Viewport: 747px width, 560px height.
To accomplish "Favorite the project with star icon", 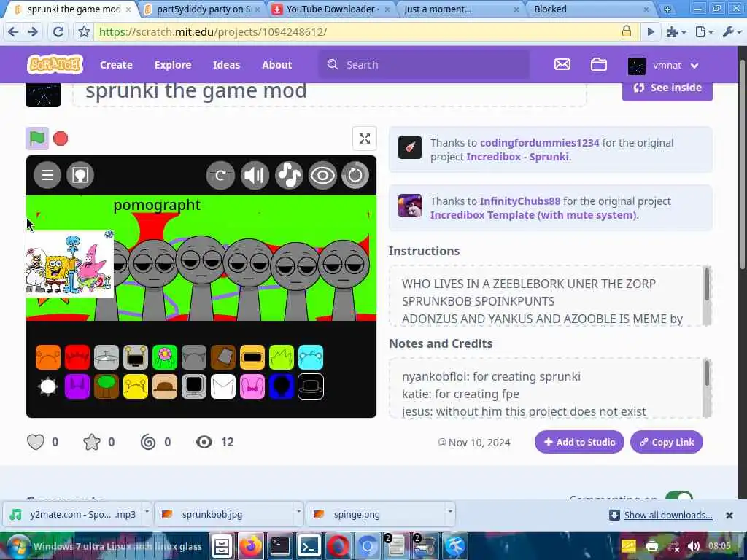I will click(91, 443).
